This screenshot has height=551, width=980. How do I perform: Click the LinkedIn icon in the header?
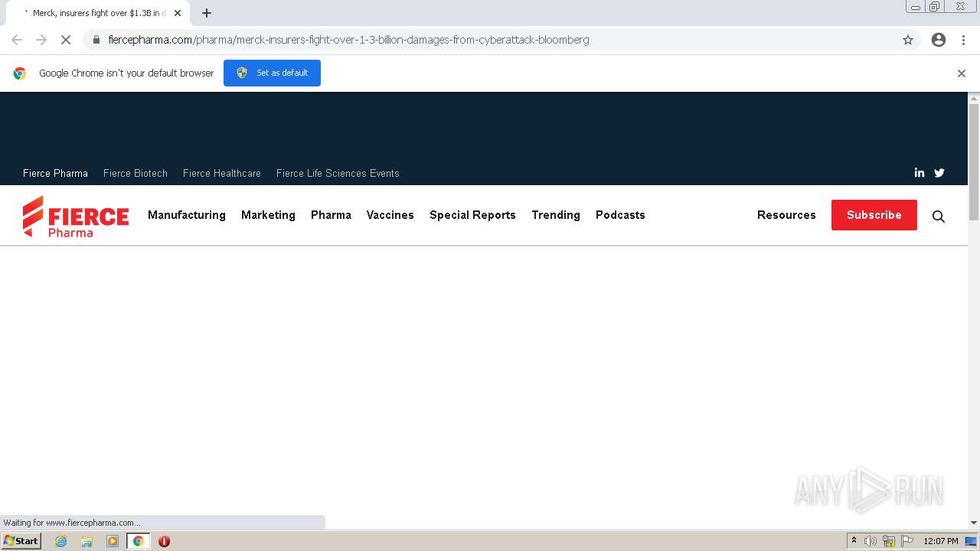919,173
